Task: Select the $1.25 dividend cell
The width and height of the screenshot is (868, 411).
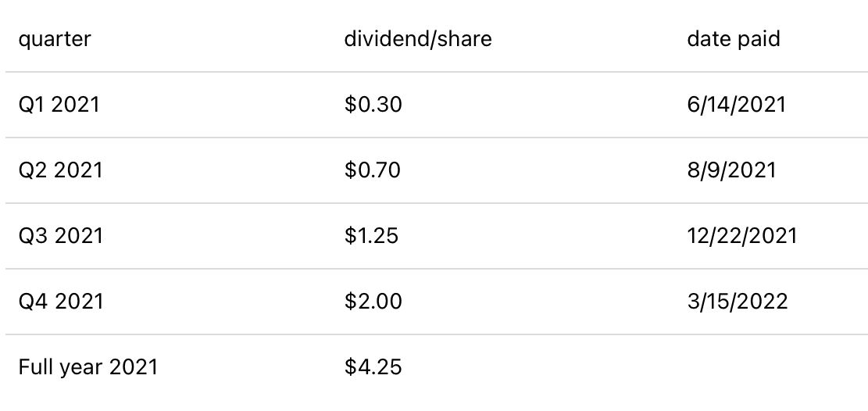Action: 371,236
